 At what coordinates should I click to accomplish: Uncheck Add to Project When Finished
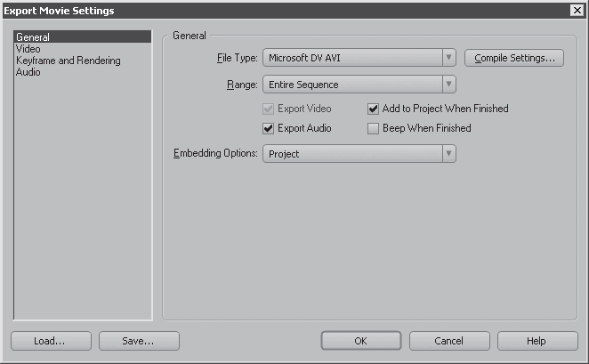coord(373,109)
